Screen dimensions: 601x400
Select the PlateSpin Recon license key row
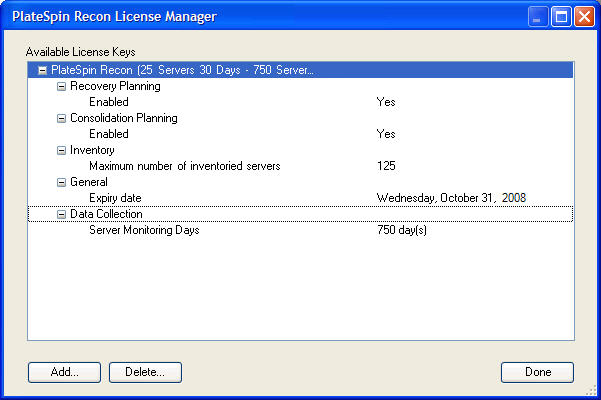pos(182,71)
